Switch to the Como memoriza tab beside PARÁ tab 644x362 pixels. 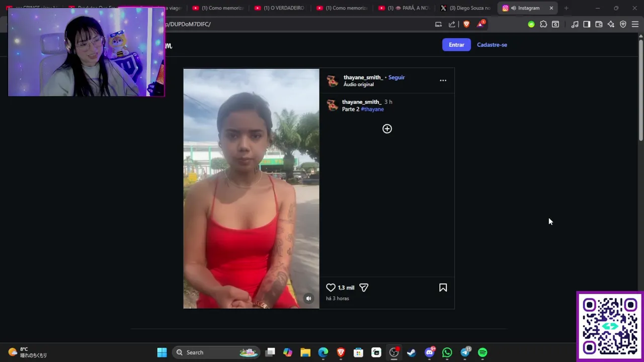(x=342, y=8)
